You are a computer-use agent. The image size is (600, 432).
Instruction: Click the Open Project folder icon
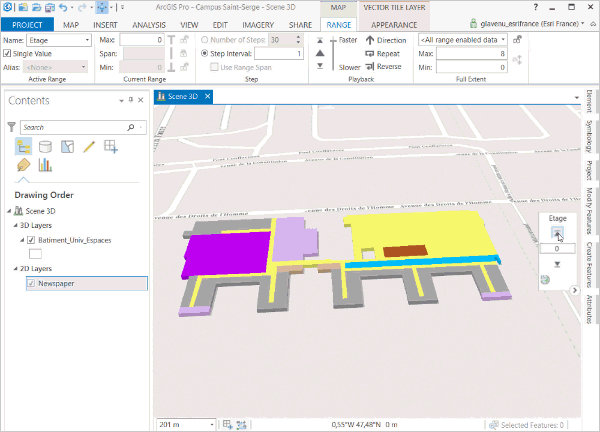click(x=36, y=7)
